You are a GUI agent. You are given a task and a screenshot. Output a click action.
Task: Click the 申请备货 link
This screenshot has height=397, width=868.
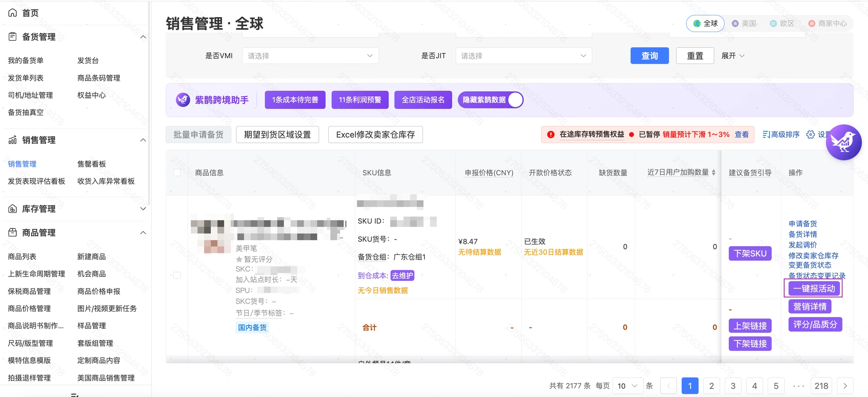pos(803,224)
